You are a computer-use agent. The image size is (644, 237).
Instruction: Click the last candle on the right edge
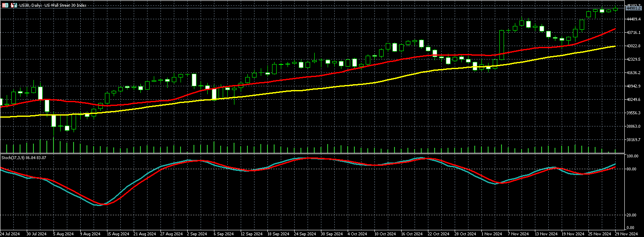pyautogui.click(x=616, y=9)
